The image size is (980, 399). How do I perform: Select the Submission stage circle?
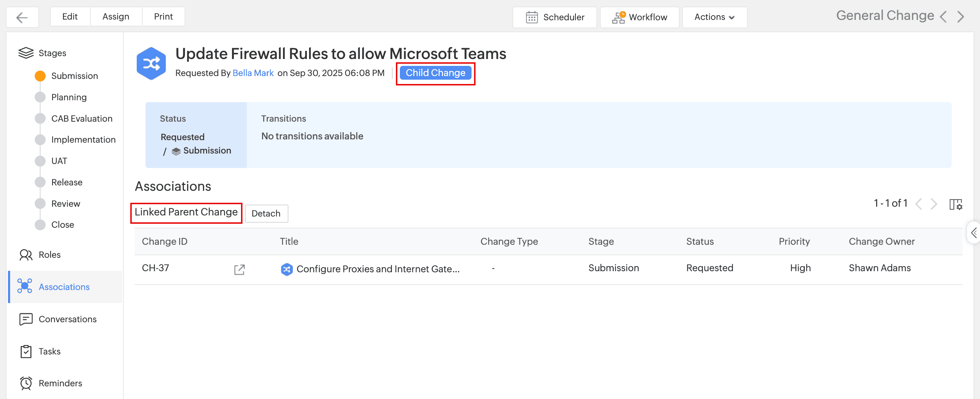pyautogui.click(x=40, y=76)
